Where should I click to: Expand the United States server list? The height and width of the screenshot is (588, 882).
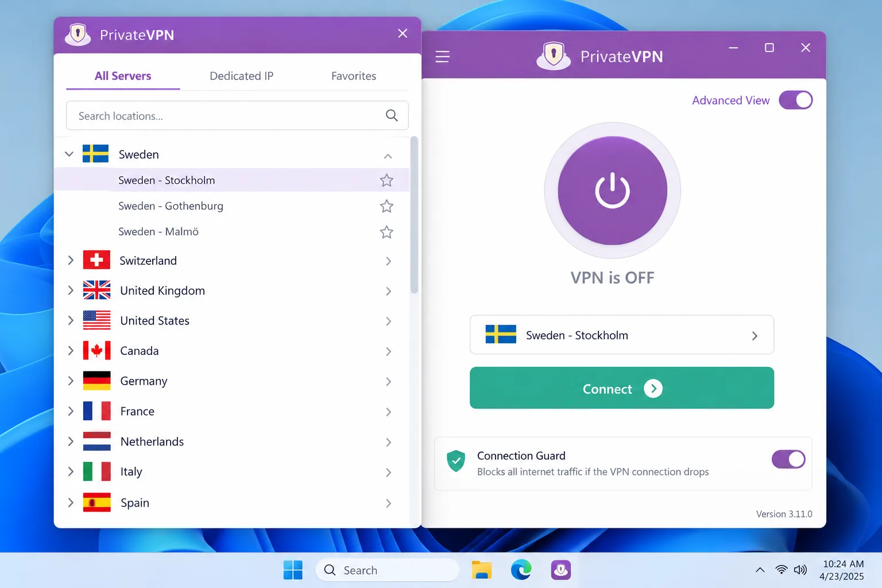click(71, 320)
